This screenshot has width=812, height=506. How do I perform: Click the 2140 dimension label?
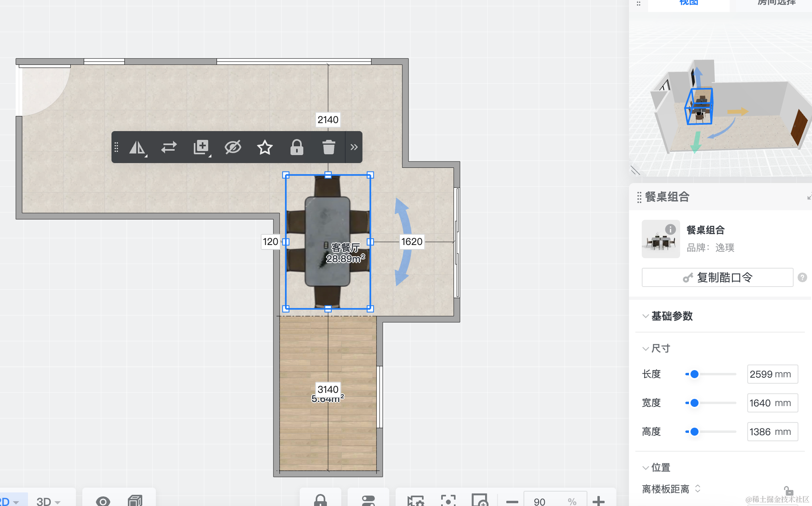tap(328, 120)
